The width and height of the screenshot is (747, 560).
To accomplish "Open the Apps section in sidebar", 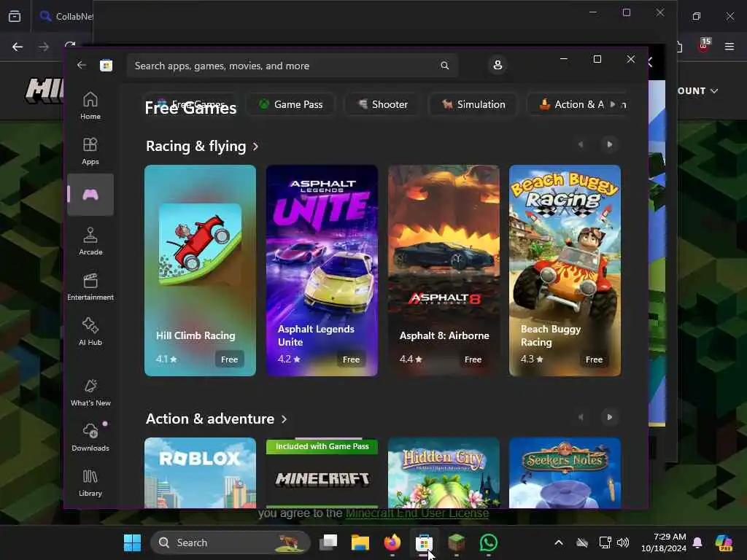I will pos(90,151).
